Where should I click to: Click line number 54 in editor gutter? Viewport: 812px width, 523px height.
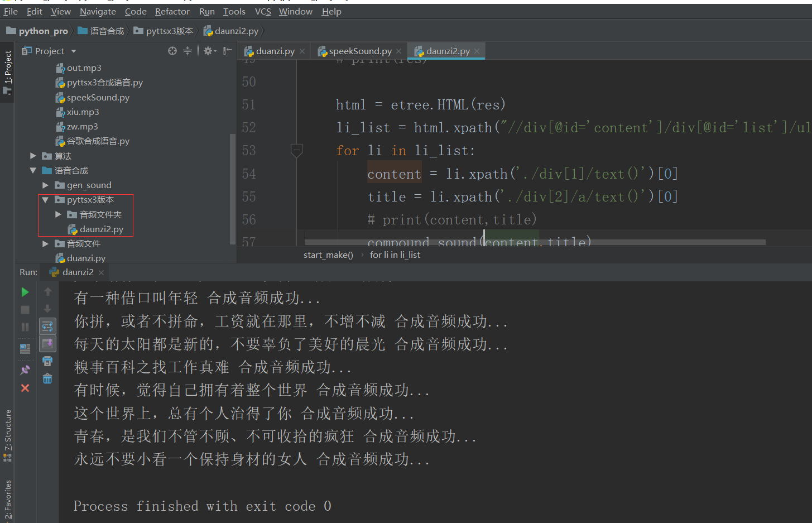249,174
